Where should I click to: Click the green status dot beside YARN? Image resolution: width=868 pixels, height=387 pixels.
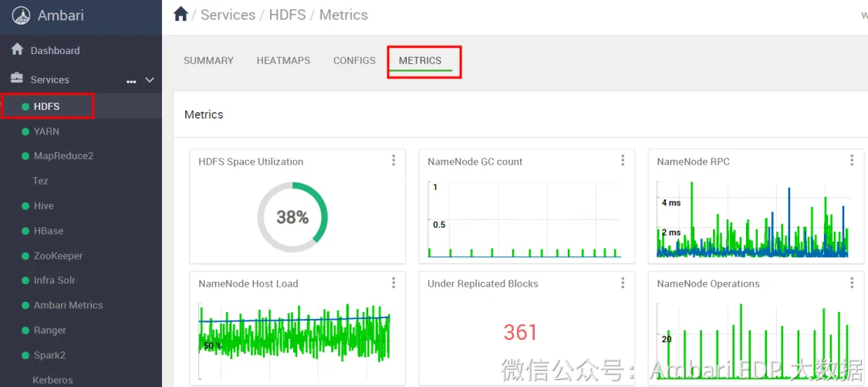click(x=25, y=131)
